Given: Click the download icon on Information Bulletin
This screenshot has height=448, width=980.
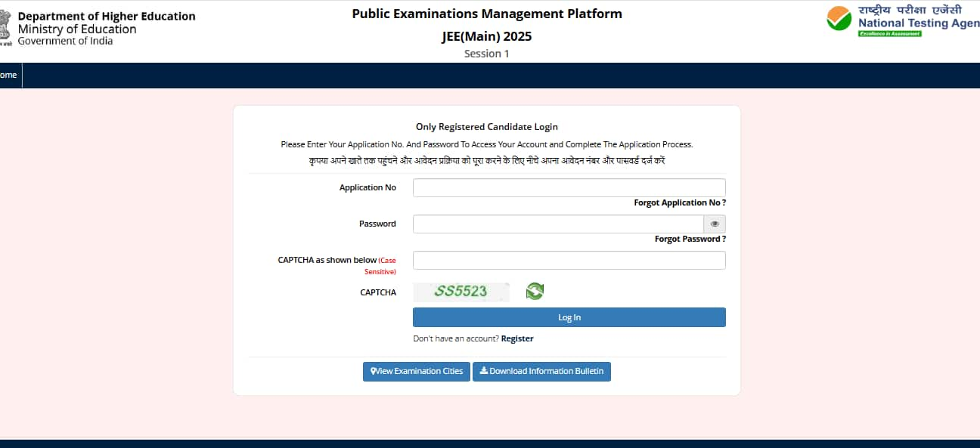Looking at the screenshot, I should 484,371.
